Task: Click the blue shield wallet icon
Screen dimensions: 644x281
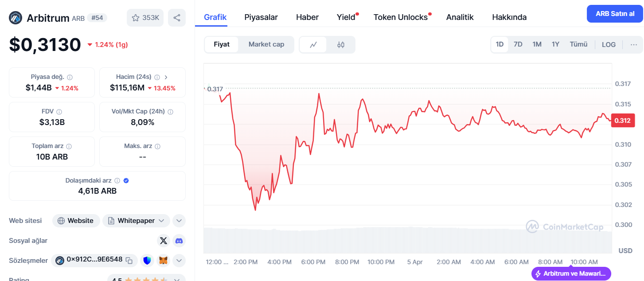Action: coord(147,261)
